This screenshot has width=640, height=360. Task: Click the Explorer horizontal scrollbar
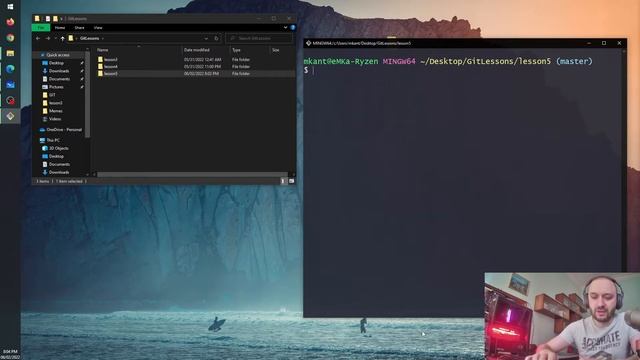(x=192, y=174)
